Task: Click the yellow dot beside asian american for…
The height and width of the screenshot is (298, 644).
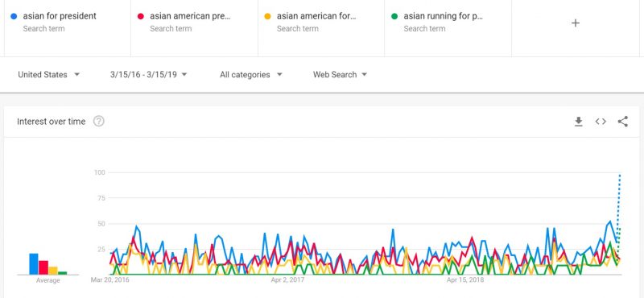Action: (268, 16)
